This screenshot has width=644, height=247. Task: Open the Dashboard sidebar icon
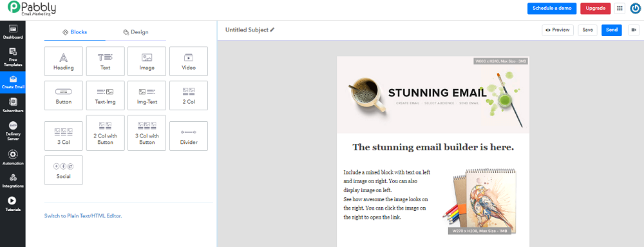coord(13,32)
